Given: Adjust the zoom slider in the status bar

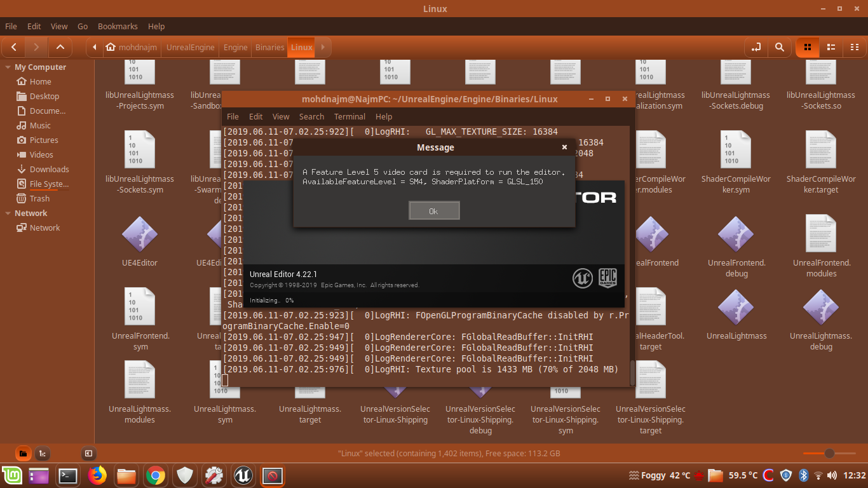Looking at the screenshot, I should pyautogui.click(x=829, y=453).
